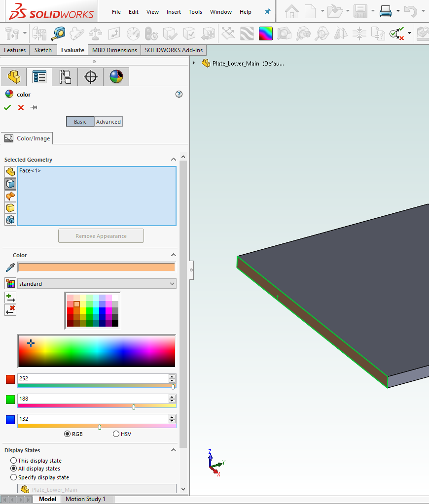This screenshot has height=504, width=429.
Task: Run the Check geometry tool
Action: 170,34
